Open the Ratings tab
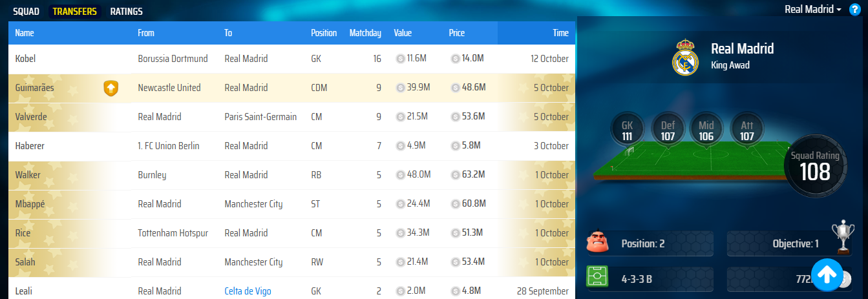This screenshot has width=868, height=299. click(x=127, y=12)
